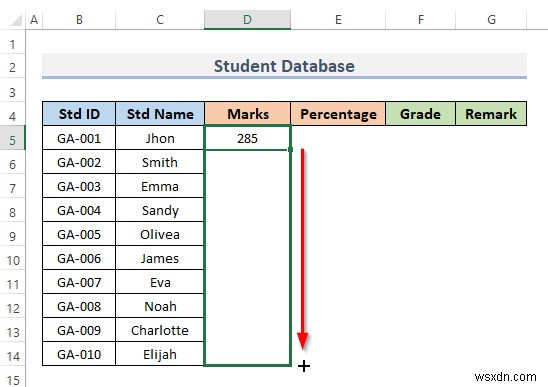
Task: Select the Smith name cell
Action: pos(160,162)
